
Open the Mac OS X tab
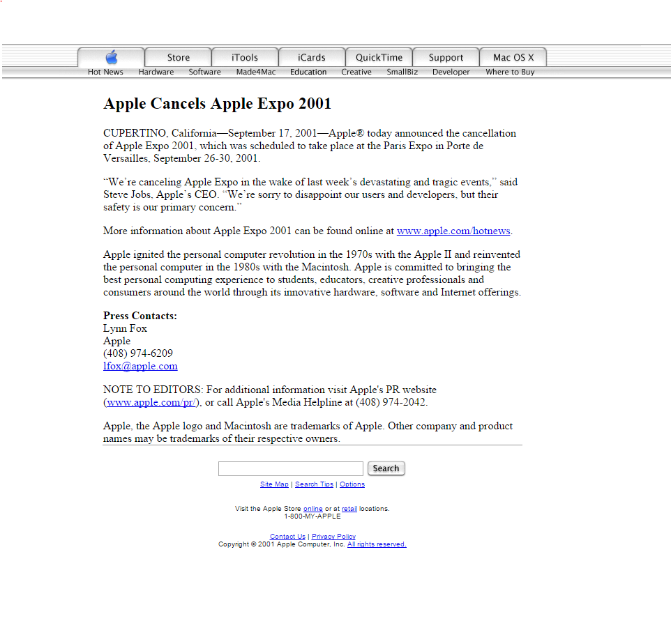[513, 57]
